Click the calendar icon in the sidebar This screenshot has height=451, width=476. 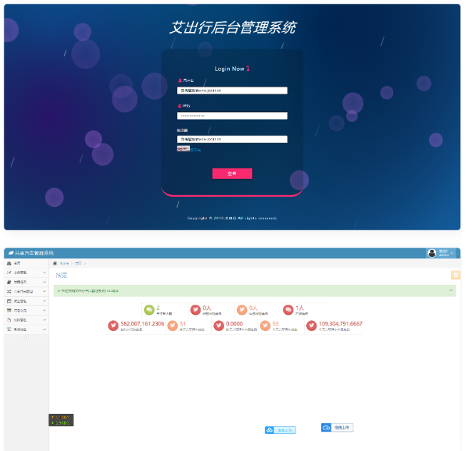(x=9, y=301)
